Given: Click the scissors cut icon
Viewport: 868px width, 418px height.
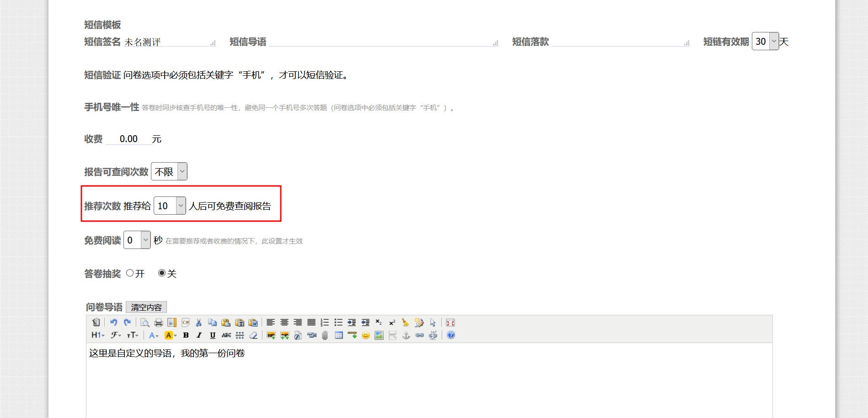Looking at the screenshot, I should click(x=199, y=323).
